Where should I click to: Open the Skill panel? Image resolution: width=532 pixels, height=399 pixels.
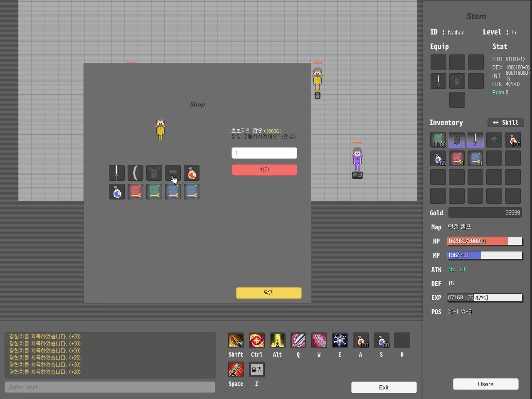coord(505,122)
